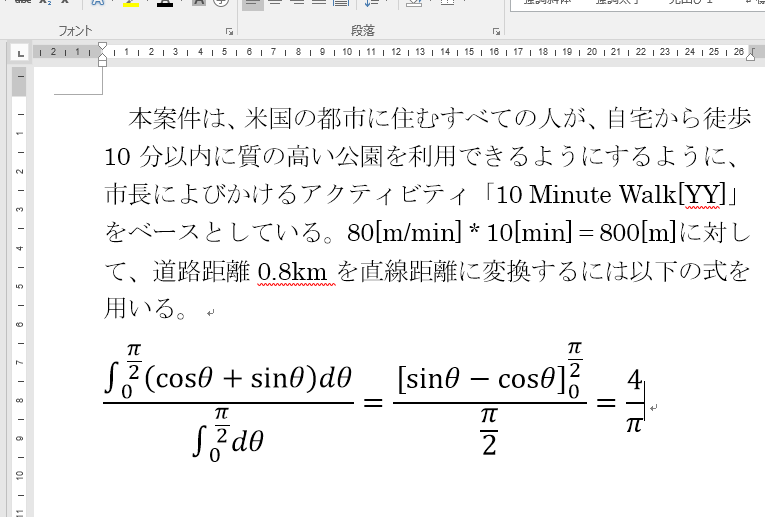
Task: Toggle subscript formatting
Action: (x=43, y=3)
